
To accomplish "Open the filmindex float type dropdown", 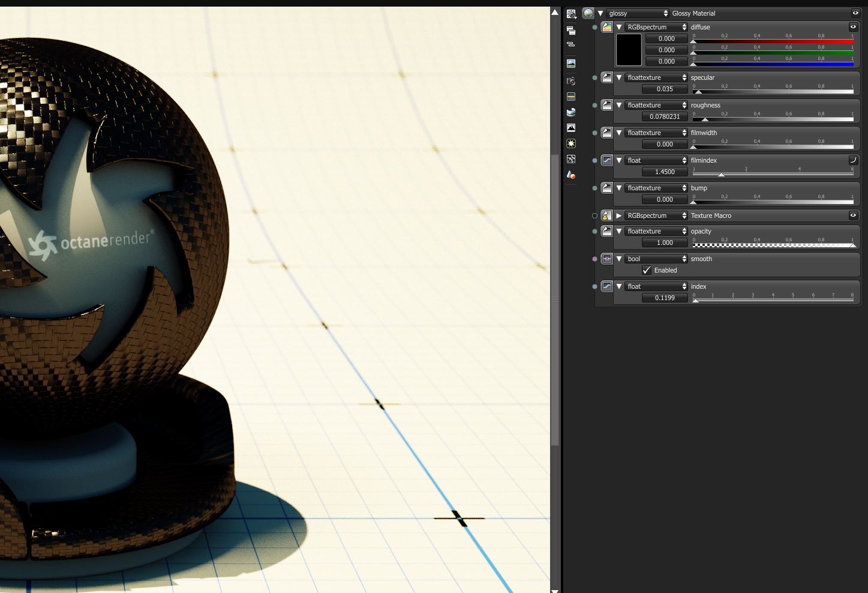I will pos(656,160).
